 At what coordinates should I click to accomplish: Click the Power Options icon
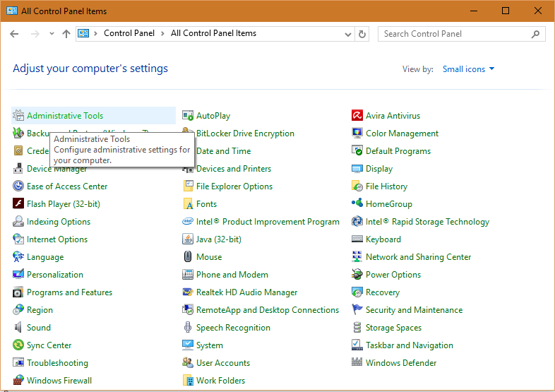357,275
